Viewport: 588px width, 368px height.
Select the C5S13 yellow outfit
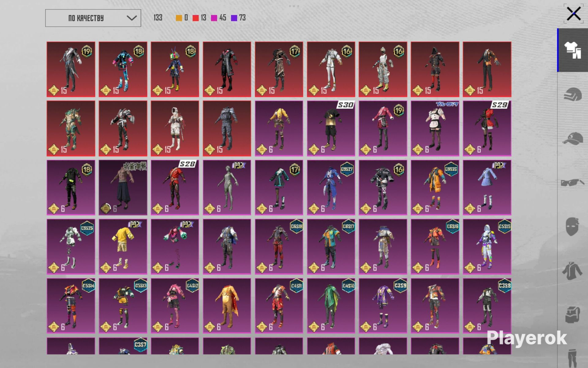tap(123, 306)
